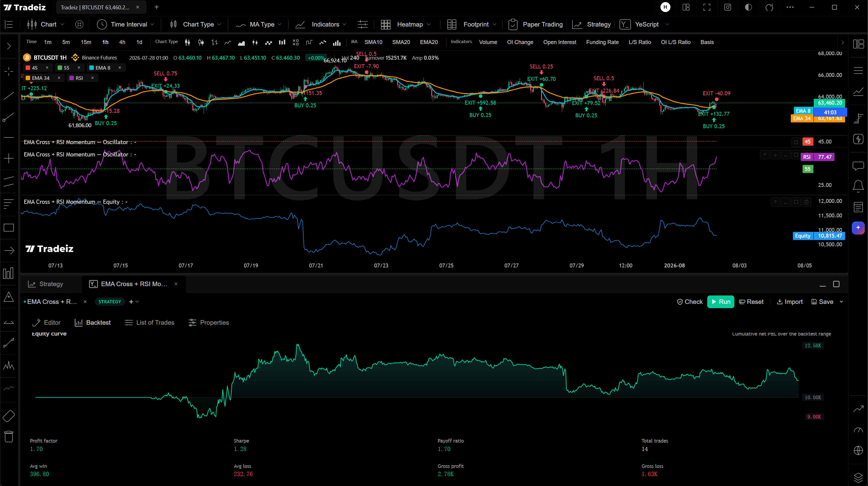This screenshot has width=868, height=486.
Task: Open Paper Trading
Action: 536,24
